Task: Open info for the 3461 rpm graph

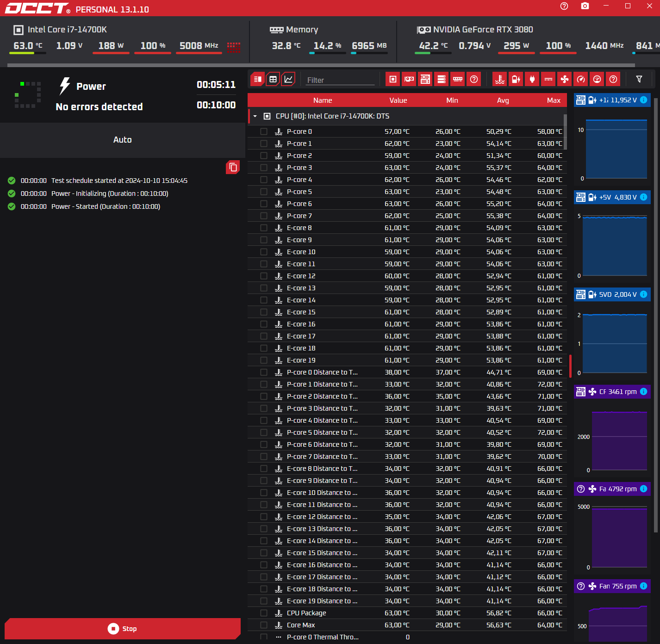Action: click(x=643, y=392)
